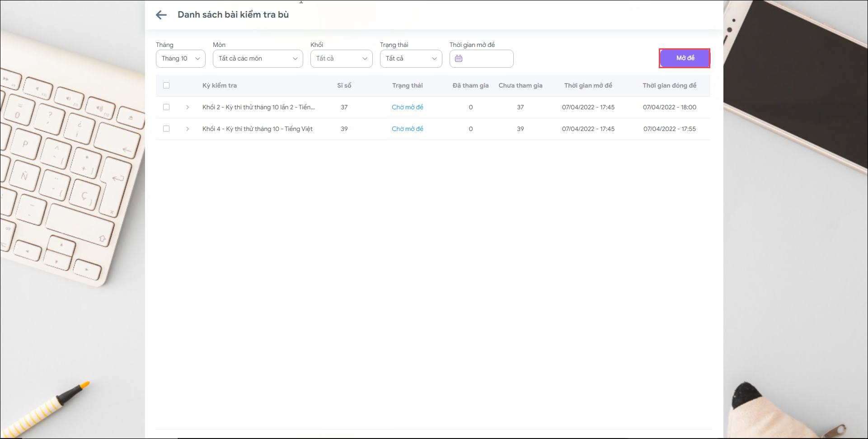Open the Khối filter dropdown
The width and height of the screenshot is (868, 439).
coord(341,59)
